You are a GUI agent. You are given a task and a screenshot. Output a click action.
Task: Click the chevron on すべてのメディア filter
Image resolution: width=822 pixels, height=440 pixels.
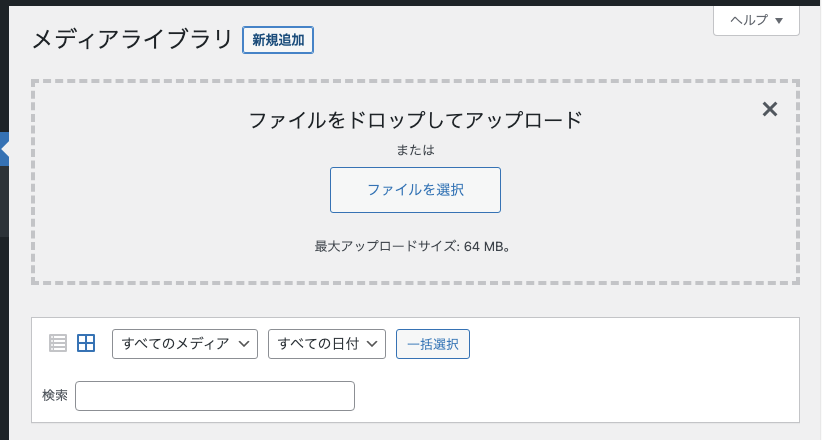[x=244, y=344]
